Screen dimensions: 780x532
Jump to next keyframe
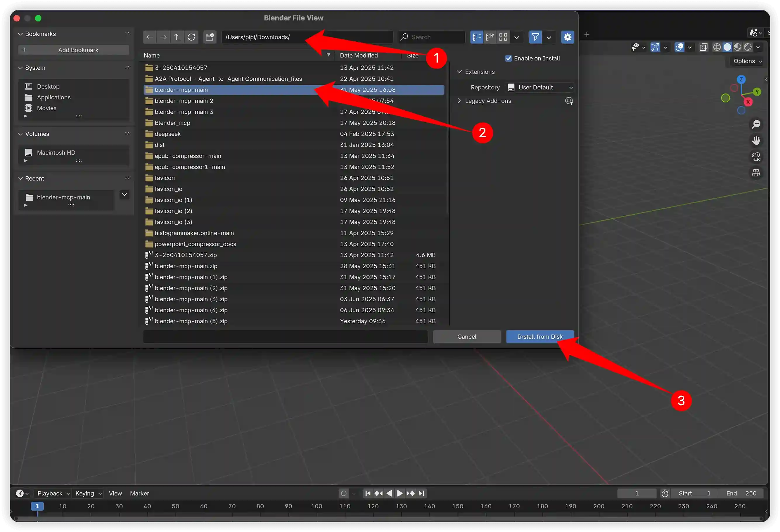(411, 493)
